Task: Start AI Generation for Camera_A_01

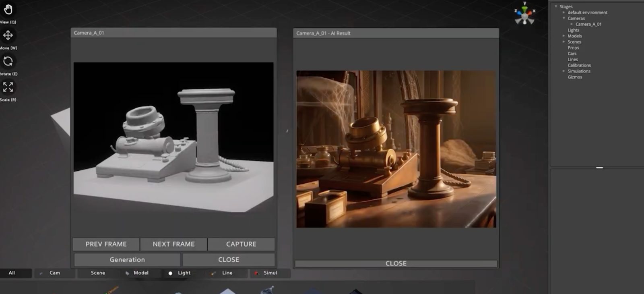Action: [127, 260]
